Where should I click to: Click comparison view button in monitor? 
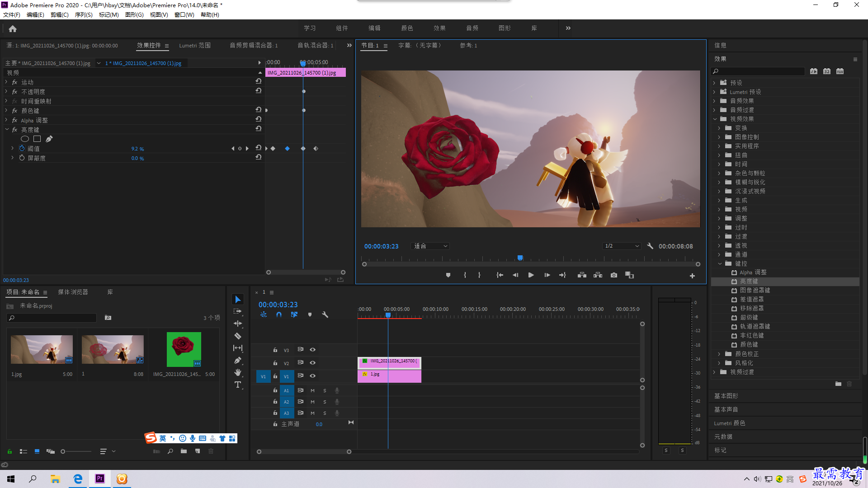629,275
